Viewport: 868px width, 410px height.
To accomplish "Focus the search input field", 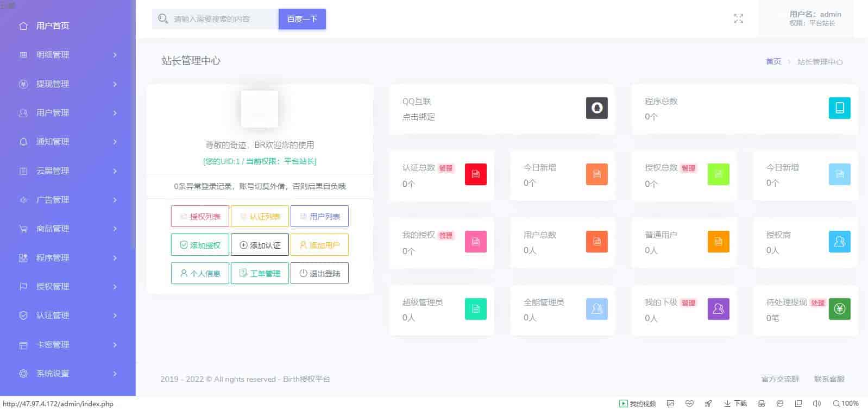I will (223, 19).
